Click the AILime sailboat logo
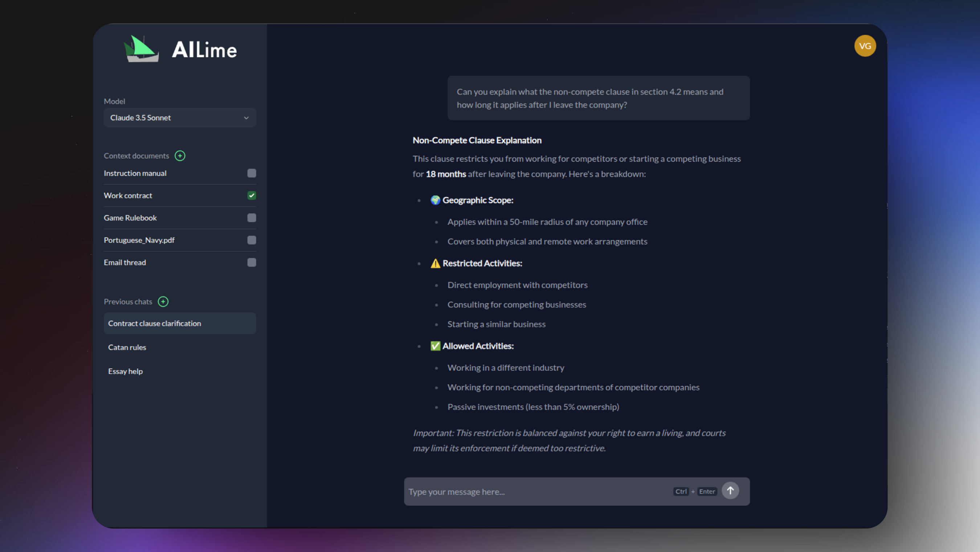Image resolution: width=980 pixels, height=552 pixels. click(141, 49)
